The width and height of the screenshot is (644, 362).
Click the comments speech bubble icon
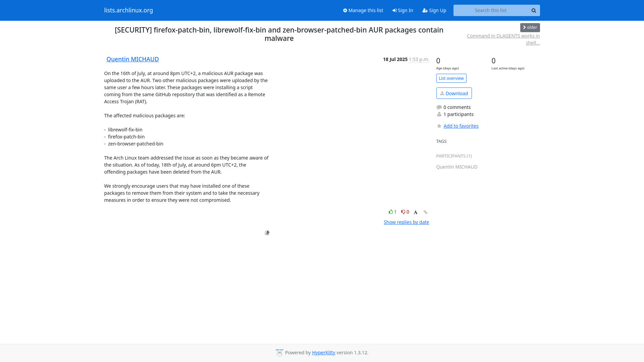439,107
